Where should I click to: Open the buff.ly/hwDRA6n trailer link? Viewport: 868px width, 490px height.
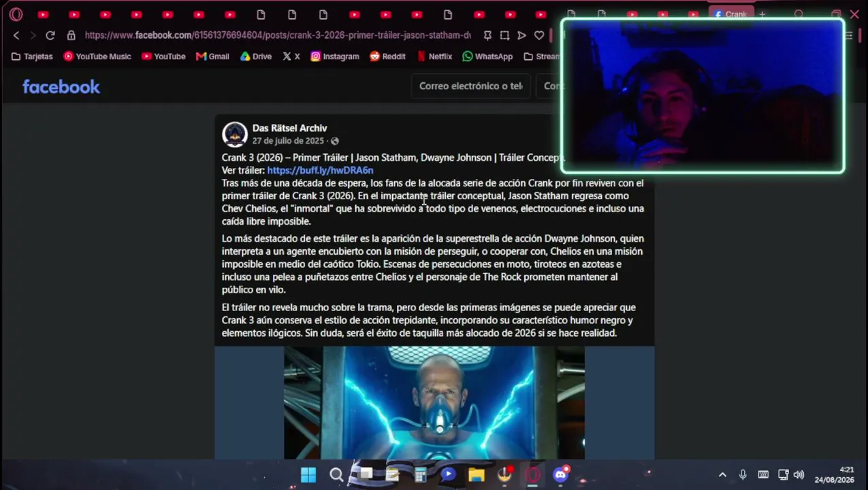tap(320, 170)
